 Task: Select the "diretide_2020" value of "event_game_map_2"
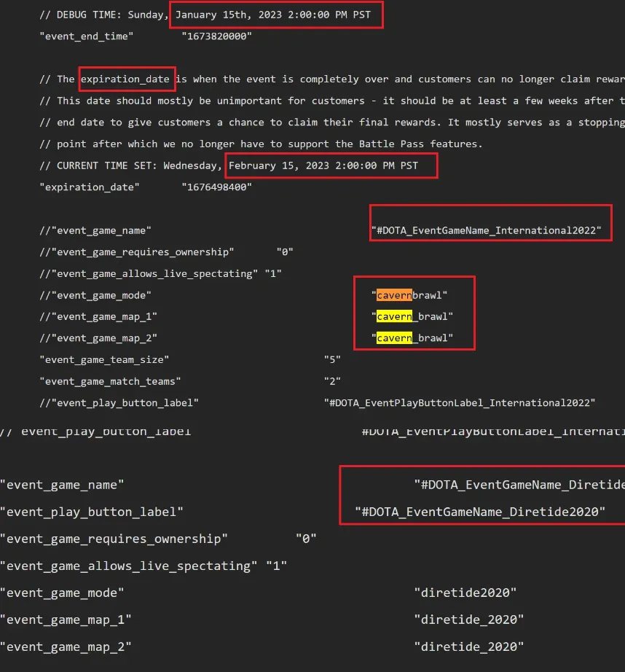click(x=469, y=646)
